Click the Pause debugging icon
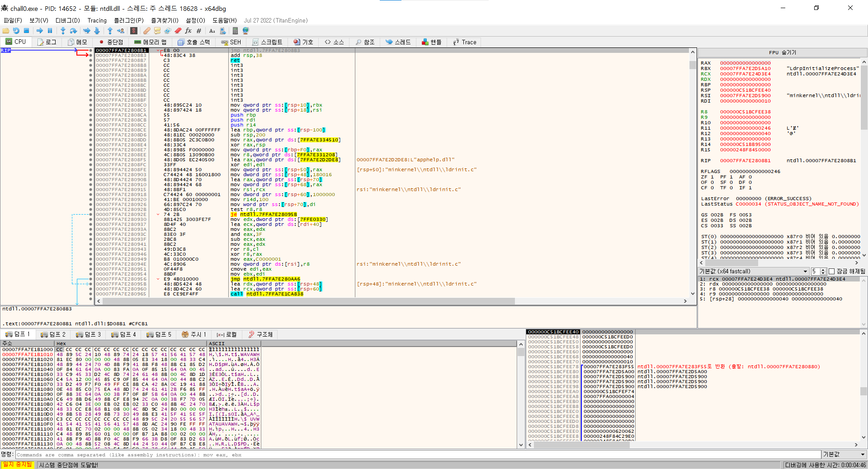Screen dimensions: 868x469 click(50, 31)
